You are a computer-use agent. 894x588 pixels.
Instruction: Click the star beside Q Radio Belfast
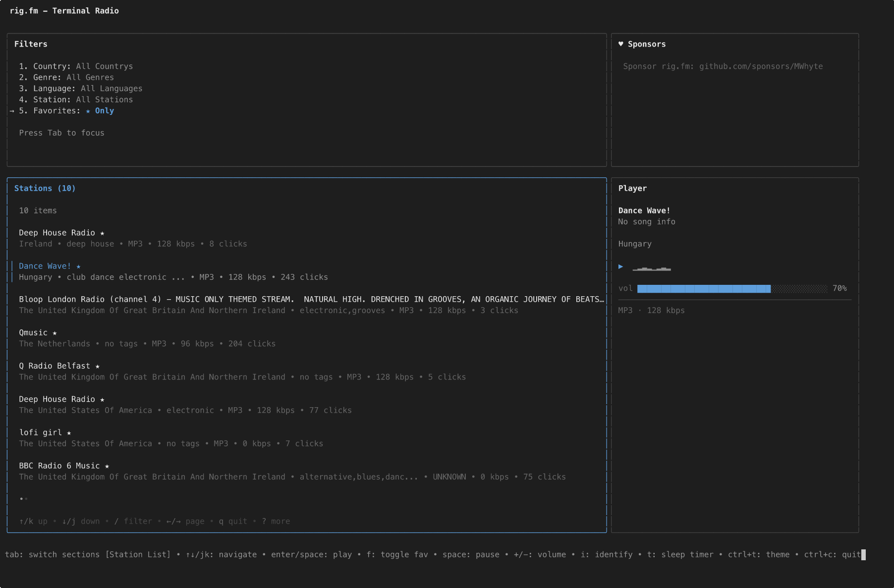click(98, 366)
